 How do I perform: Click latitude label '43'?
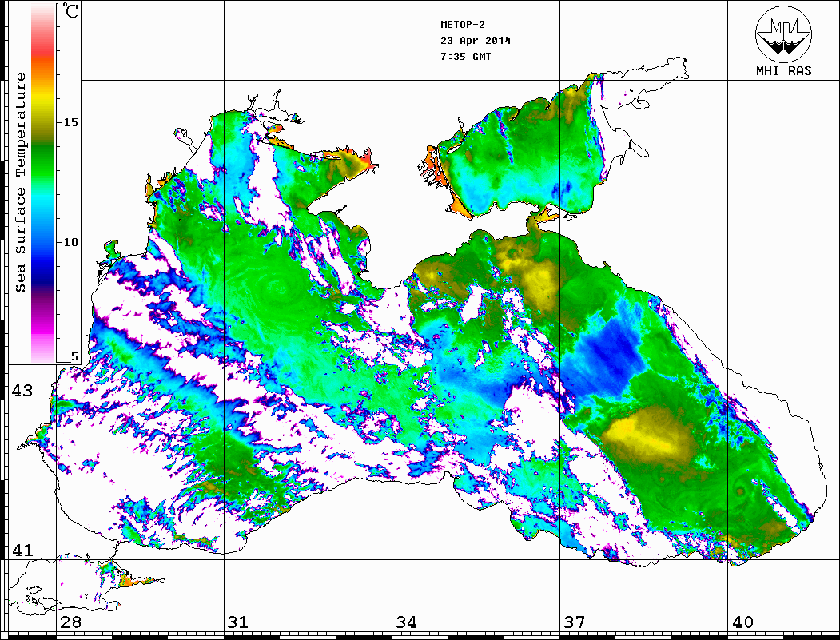22,391
